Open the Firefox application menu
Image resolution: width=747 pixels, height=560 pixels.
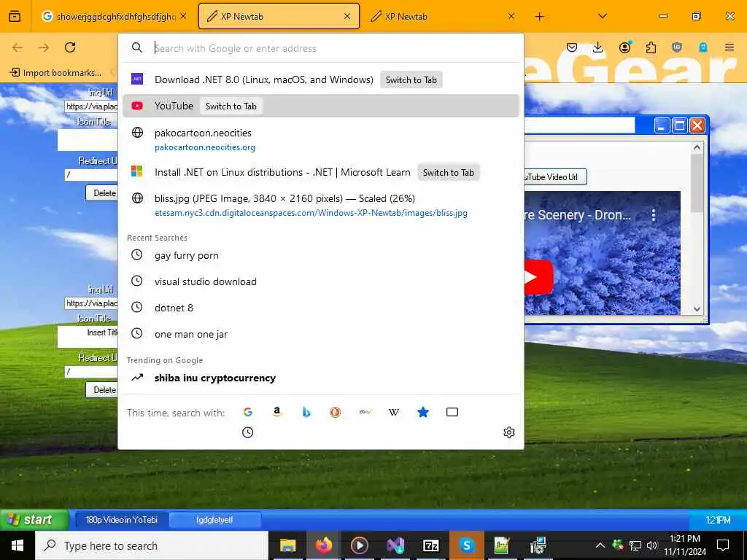coord(729,47)
